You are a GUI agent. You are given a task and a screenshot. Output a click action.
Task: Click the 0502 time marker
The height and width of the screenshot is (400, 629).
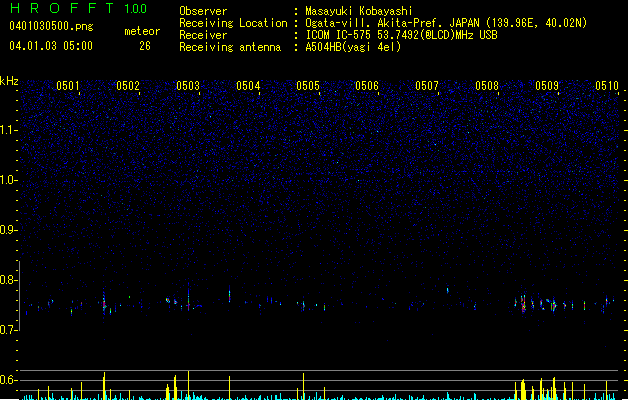[x=128, y=86]
